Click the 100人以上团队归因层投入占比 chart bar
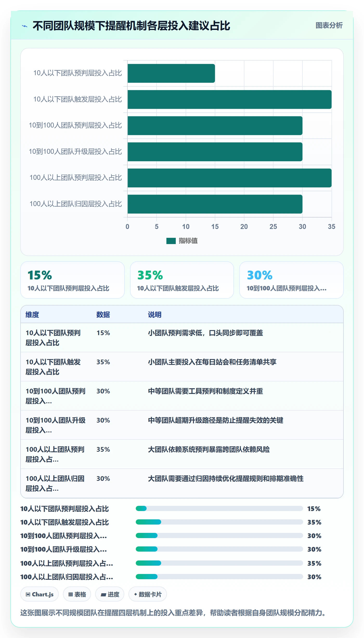 point(215,204)
